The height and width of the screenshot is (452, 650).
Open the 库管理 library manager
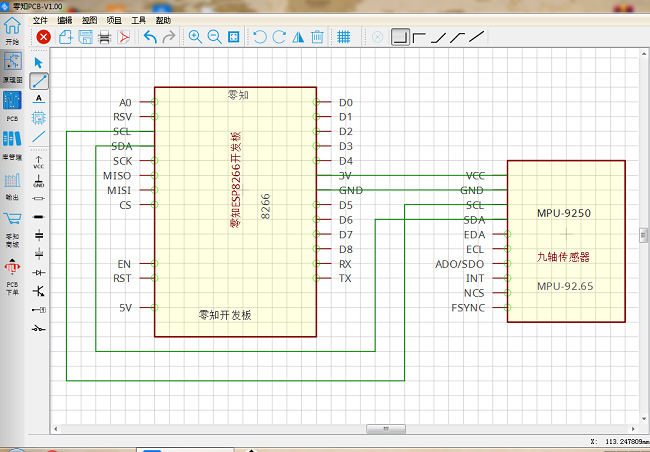pos(12,146)
